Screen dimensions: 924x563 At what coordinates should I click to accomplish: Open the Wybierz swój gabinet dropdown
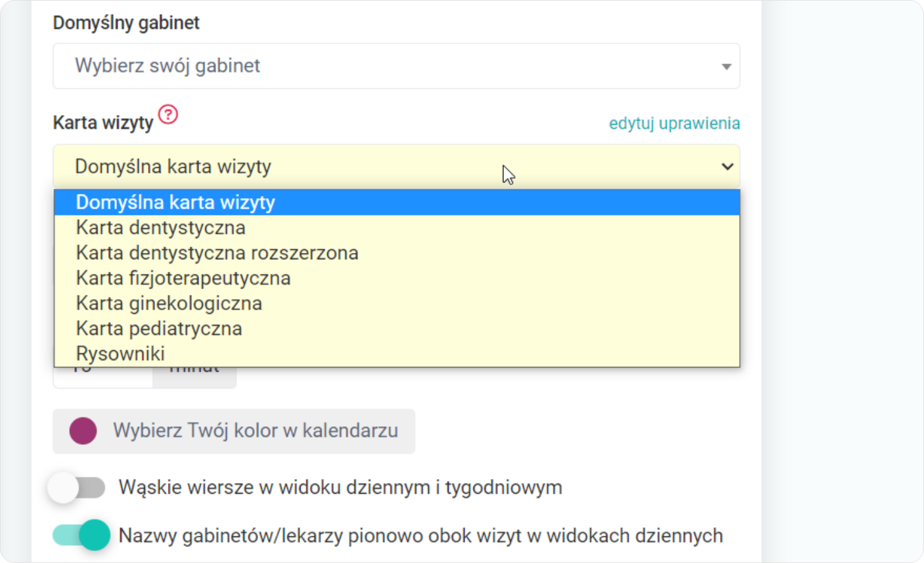[x=396, y=66]
